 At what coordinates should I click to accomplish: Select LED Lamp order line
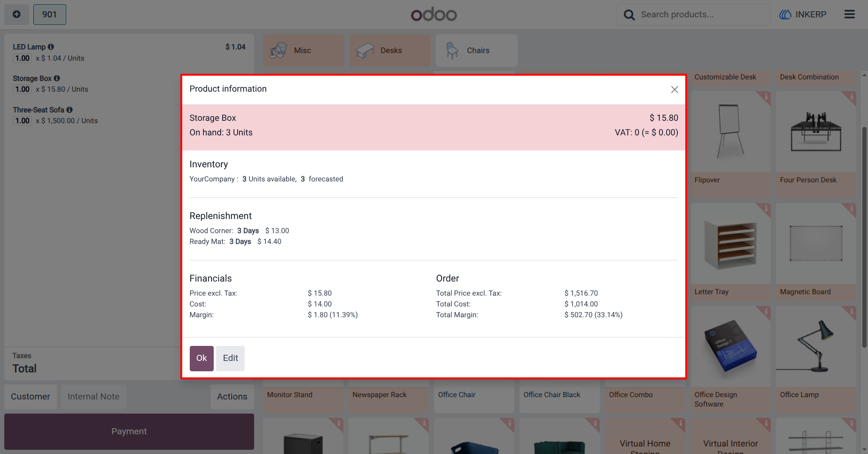click(x=129, y=52)
